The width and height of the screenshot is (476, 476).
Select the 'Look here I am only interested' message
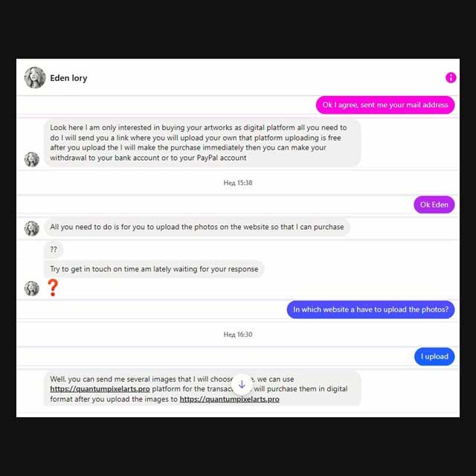202,143
